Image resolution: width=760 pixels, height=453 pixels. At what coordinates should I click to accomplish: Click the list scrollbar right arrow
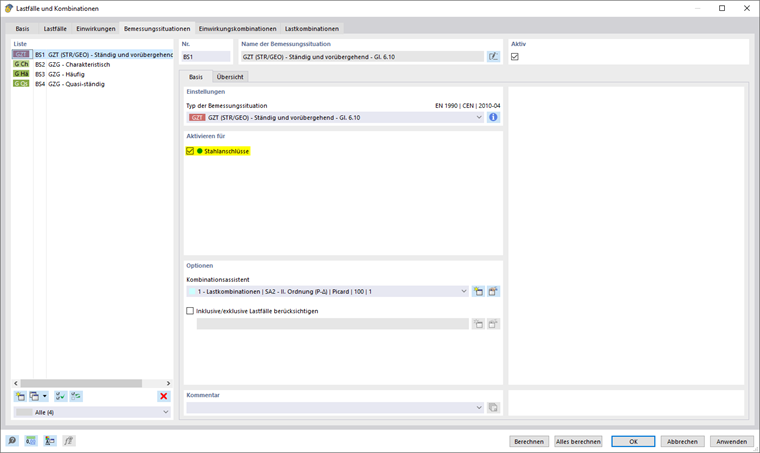[168, 383]
